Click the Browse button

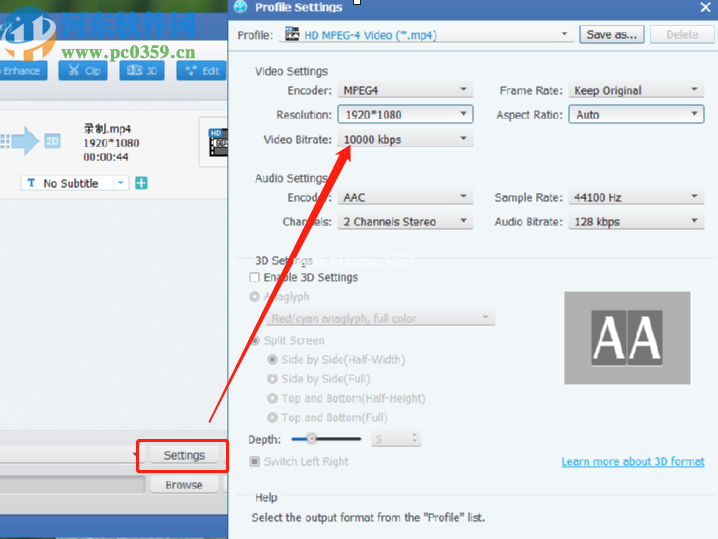click(x=184, y=485)
